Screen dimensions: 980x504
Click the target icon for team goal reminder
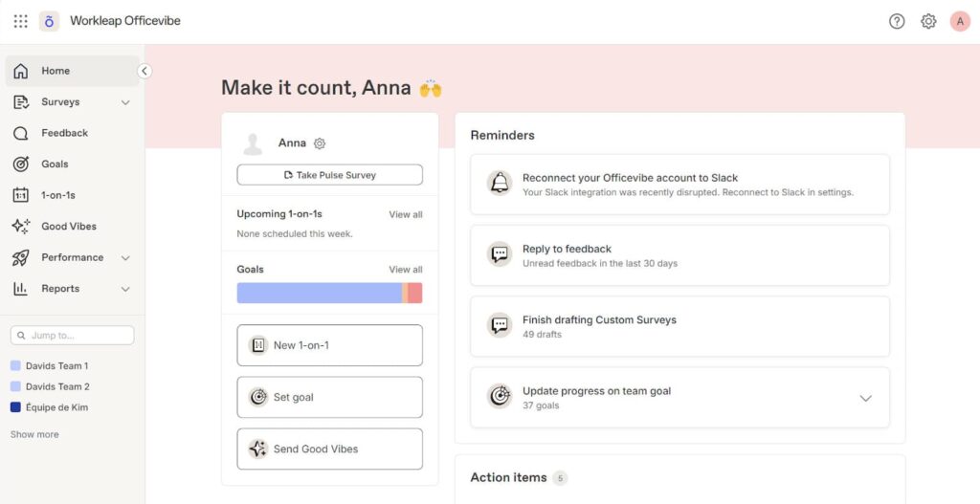[x=499, y=397]
